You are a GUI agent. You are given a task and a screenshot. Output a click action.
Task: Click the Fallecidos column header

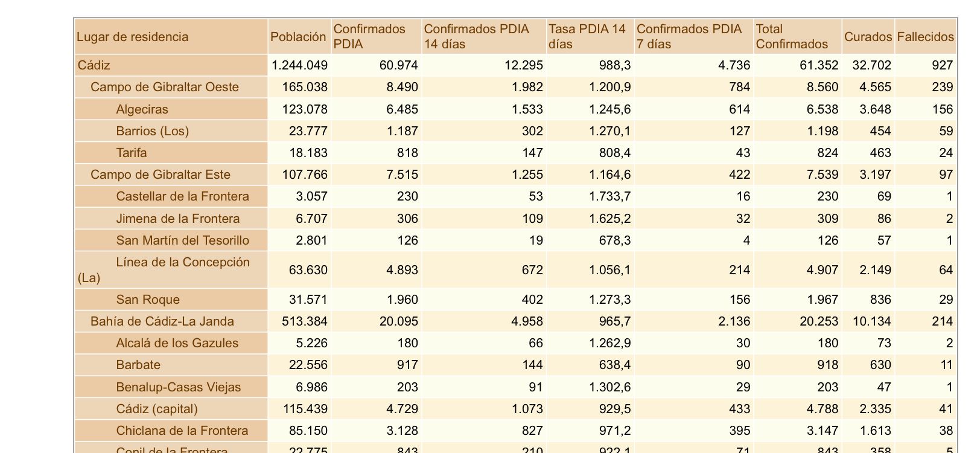925,37
